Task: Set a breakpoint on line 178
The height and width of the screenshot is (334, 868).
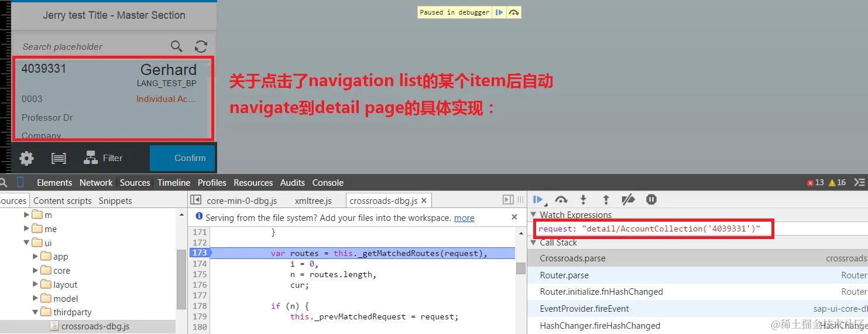Action: tap(200, 305)
